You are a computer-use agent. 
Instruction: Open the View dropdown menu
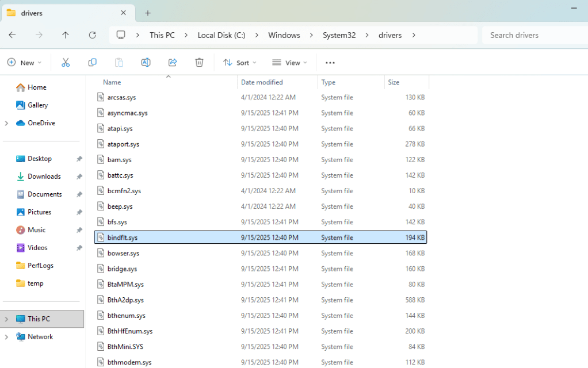(290, 63)
